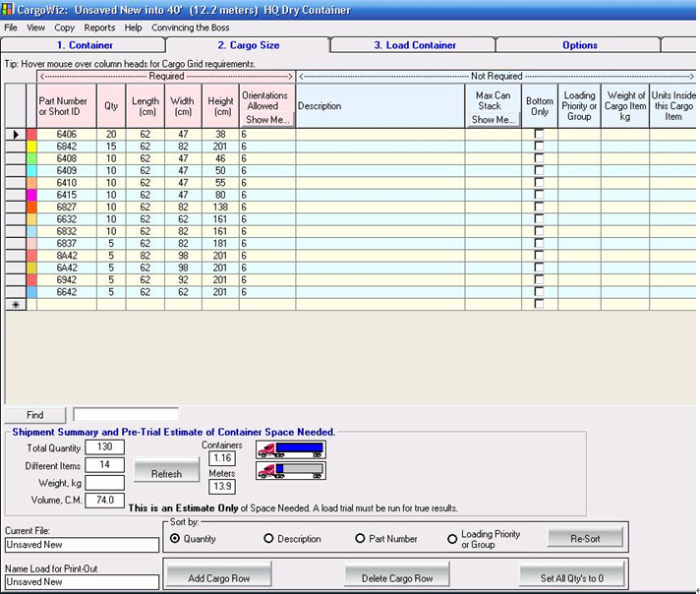Click the Qty column header
Viewport: 700px width, 594px height.
[111, 106]
